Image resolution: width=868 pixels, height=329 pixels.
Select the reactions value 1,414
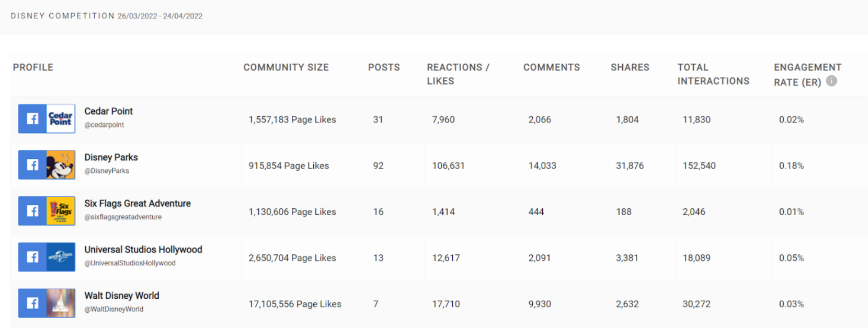[x=443, y=211]
